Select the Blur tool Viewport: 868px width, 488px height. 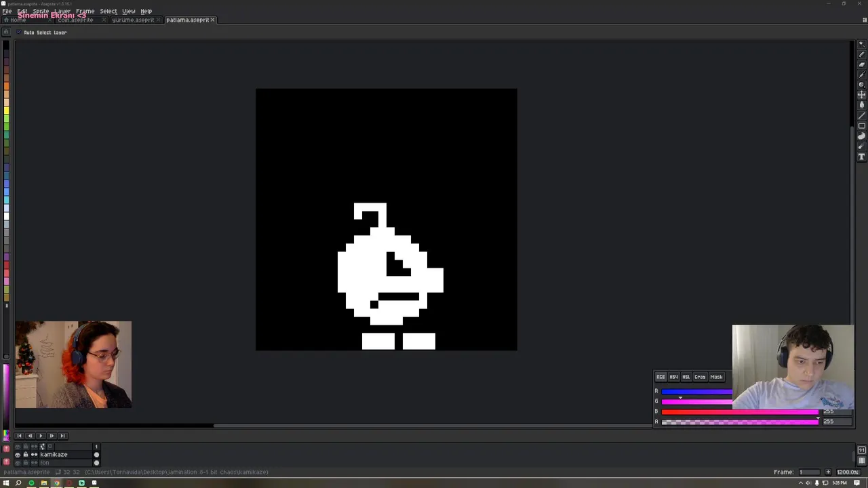pos(861,146)
